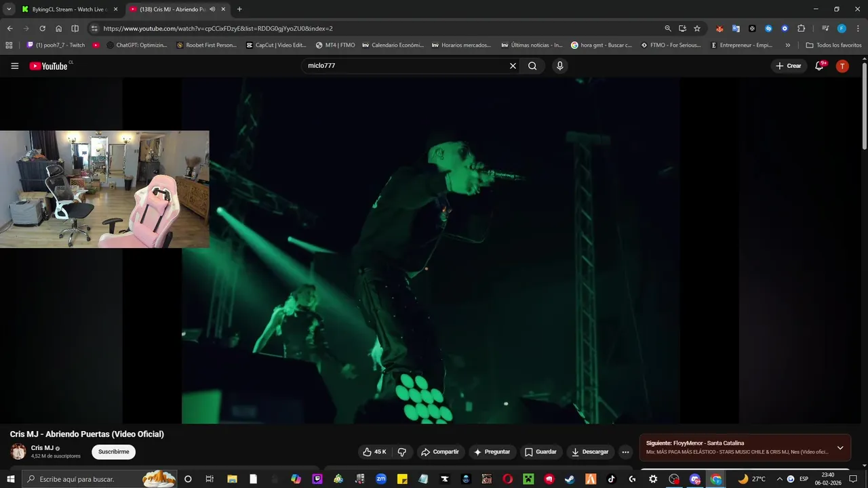
Task: Dislike the video with the thumbs down
Action: click(x=401, y=452)
